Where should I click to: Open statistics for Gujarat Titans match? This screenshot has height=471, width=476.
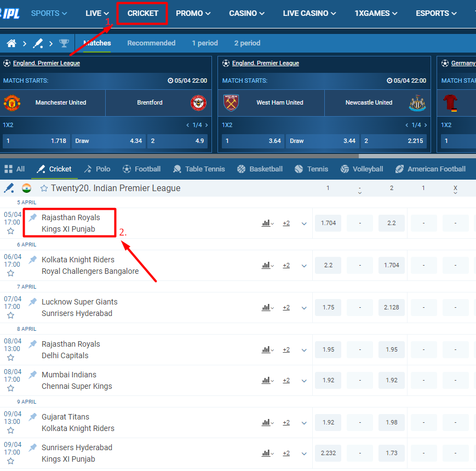tap(267, 423)
